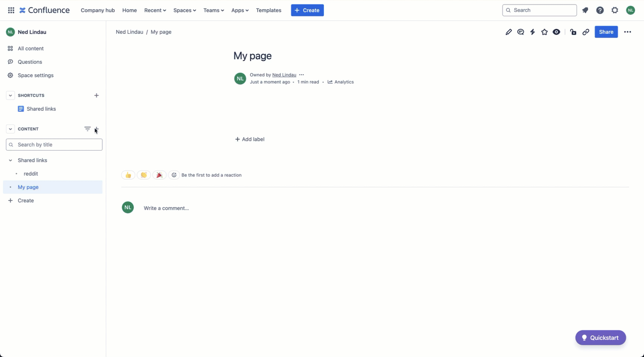
Task: Open page restrictions with the lock icon
Action: click(x=573, y=32)
